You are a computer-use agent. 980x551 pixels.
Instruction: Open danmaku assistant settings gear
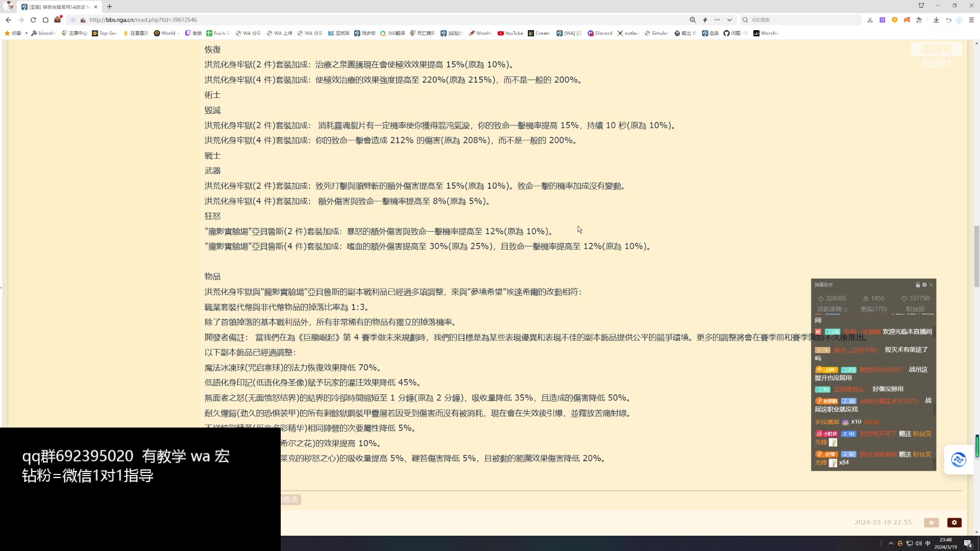pyautogui.click(x=924, y=285)
